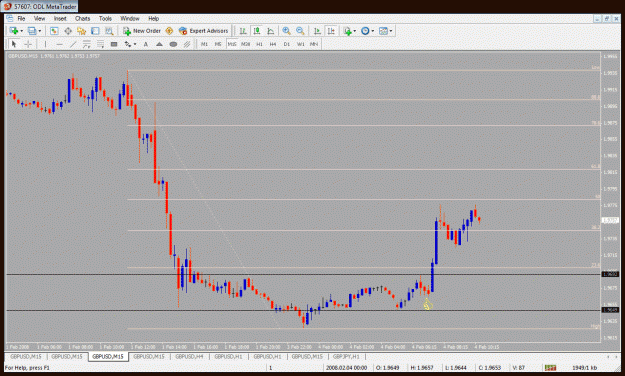Screen dimensions: 625x376
Task: Switch timeframe to D1
Action: 287,44
